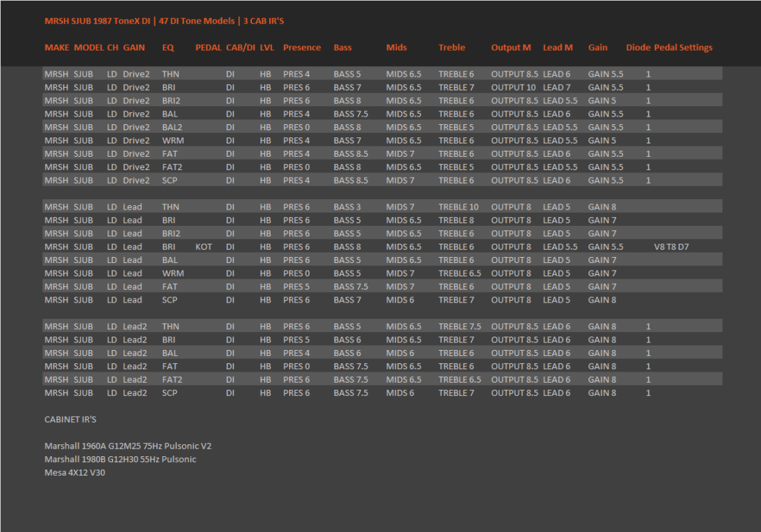Screen dimensions: 761x532
Task: Select 'GAIN 8' in Lead SCP row
Action: tap(602, 300)
